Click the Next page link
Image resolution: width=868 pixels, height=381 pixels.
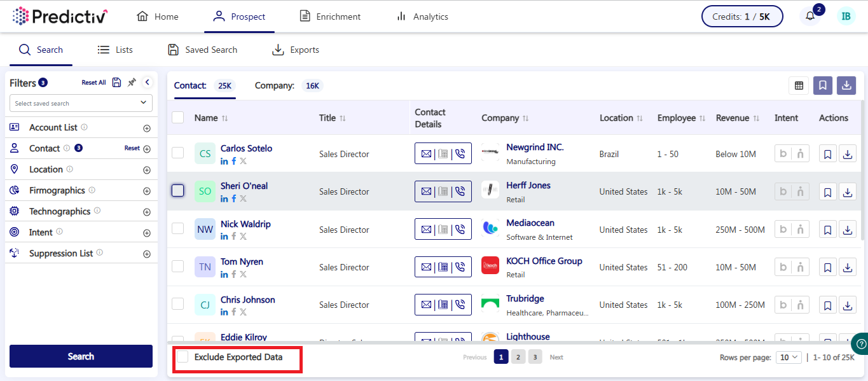(x=556, y=357)
